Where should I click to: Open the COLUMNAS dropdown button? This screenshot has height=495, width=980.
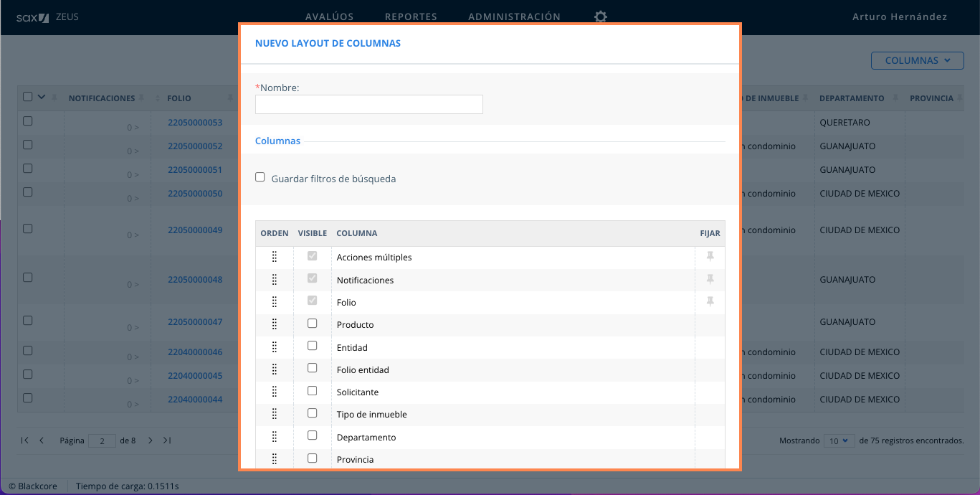[x=918, y=60]
